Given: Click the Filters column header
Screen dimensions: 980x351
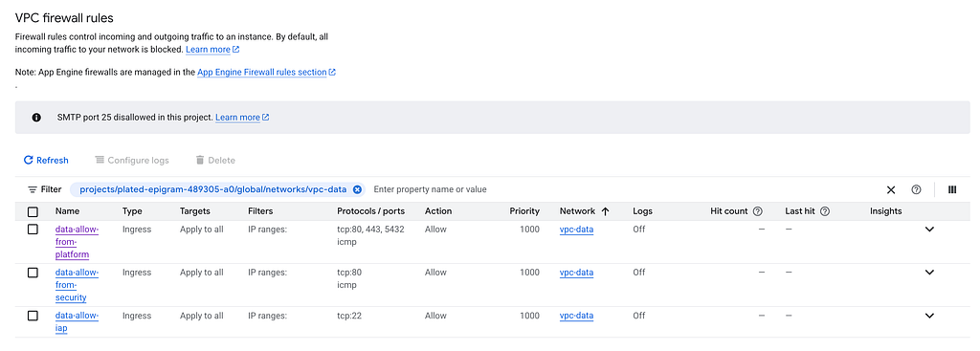Looking at the screenshot, I should coord(260,211).
